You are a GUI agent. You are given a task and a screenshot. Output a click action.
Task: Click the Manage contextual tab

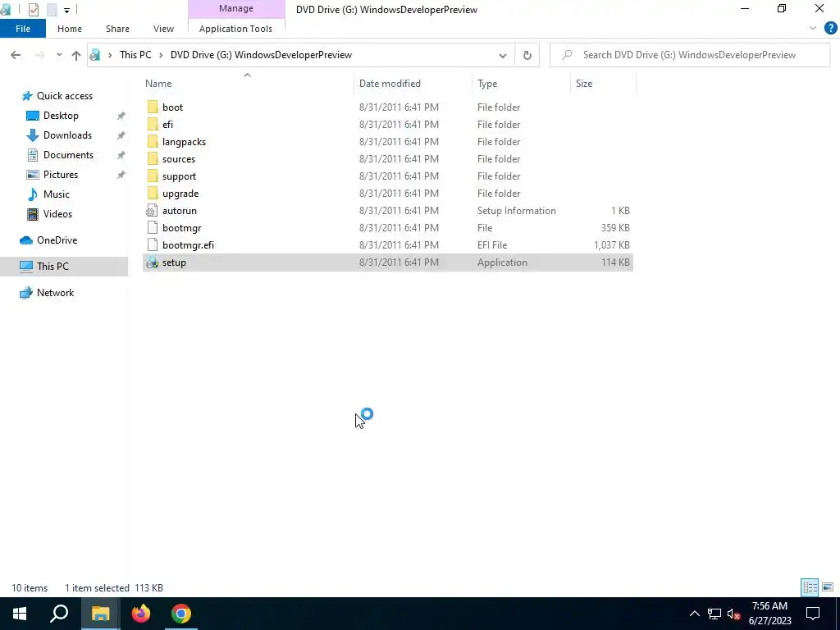(236, 8)
